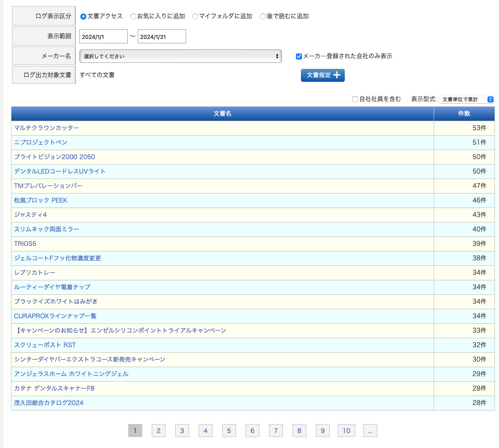Open エンゼルシリコンポイントトライアルキャンペーン link
Viewport: 499px width, 448px height.
[x=120, y=331]
